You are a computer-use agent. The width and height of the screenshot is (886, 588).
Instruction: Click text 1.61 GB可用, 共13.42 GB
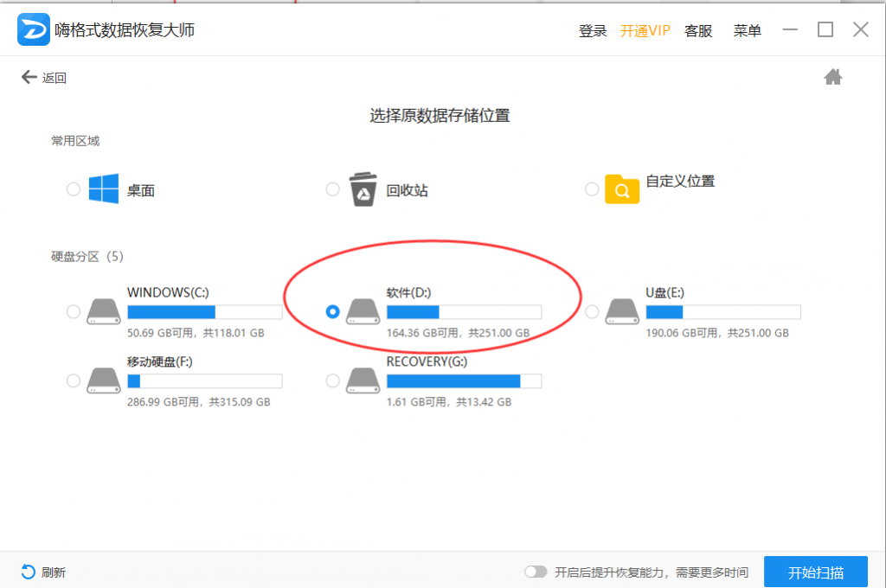click(x=449, y=401)
